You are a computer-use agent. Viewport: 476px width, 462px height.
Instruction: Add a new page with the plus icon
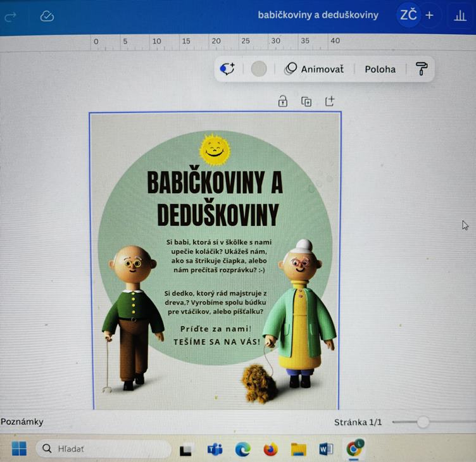(330, 101)
